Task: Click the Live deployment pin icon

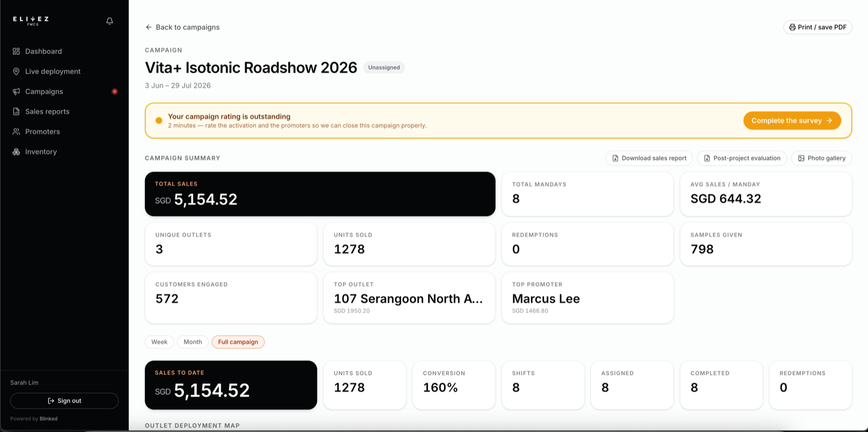Action: [x=16, y=72]
